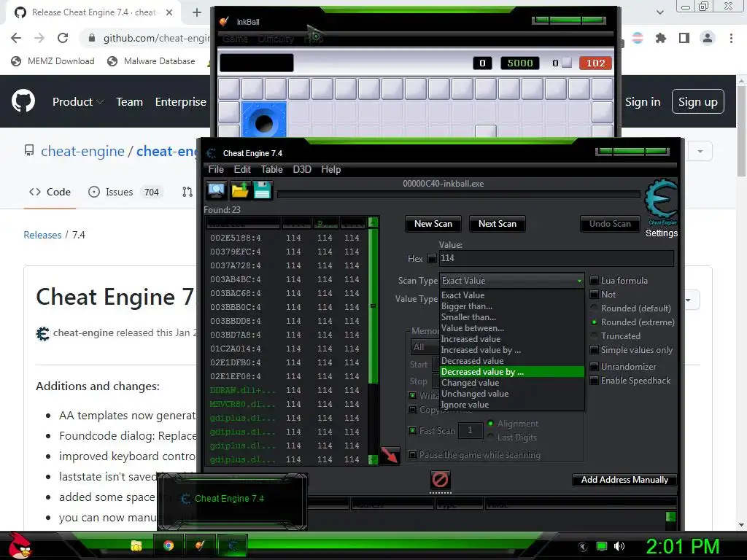Select the Last Digits radio button
The width and height of the screenshot is (747, 560).
click(x=490, y=437)
